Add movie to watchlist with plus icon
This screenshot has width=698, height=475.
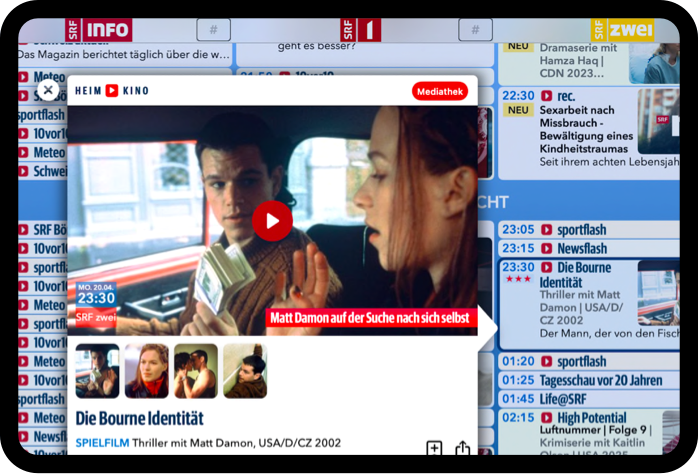[x=434, y=449]
